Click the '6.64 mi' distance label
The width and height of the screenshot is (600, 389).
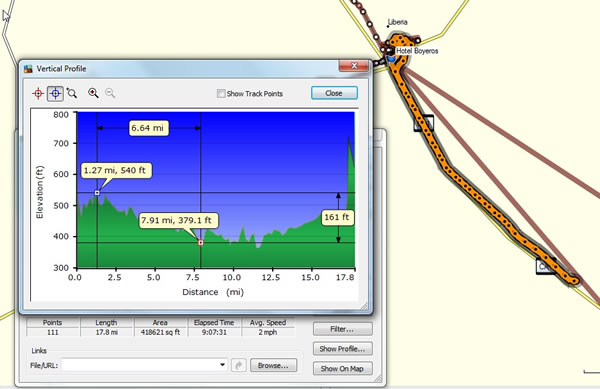pos(147,128)
